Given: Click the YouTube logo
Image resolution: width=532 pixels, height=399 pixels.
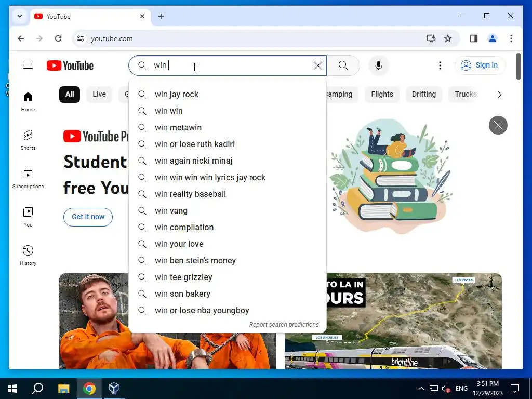Looking at the screenshot, I should click(70, 65).
